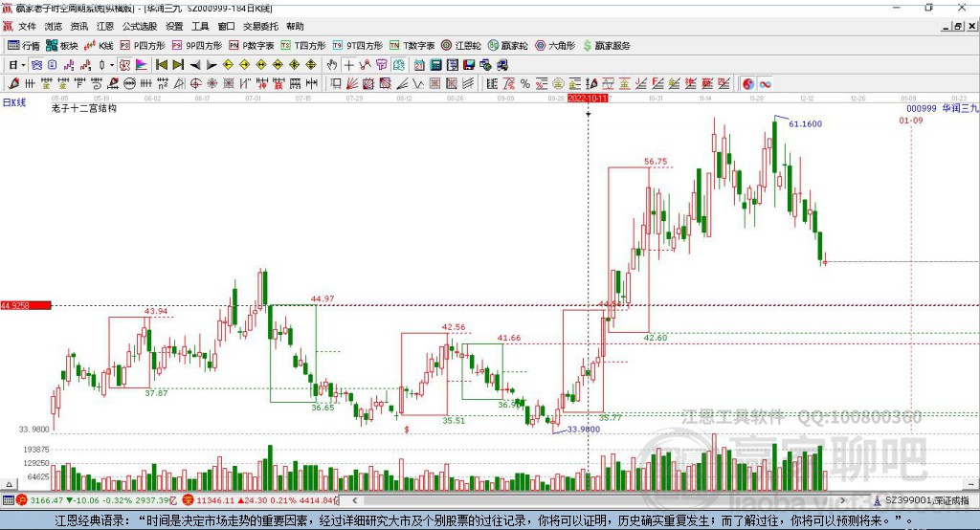The height and width of the screenshot is (530, 980).
Task: Jump to first bar icon
Action: (161, 65)
